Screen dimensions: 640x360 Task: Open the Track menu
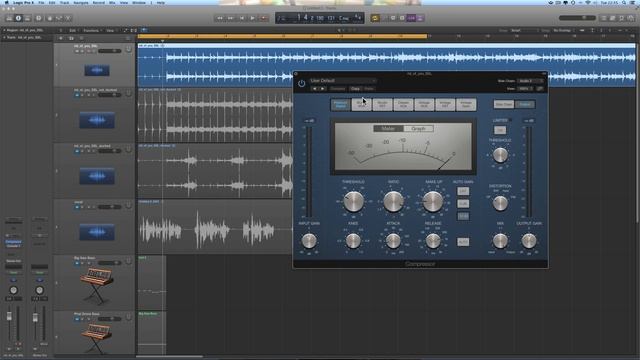(64, 2)
